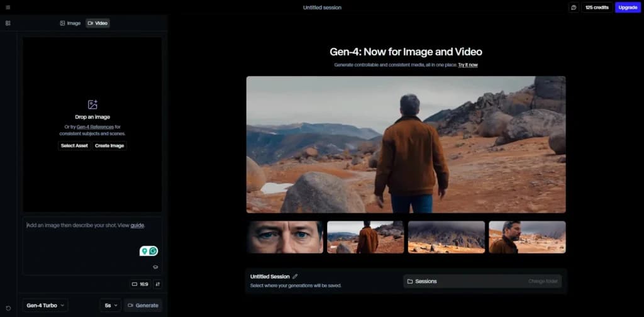Click the small layers icon under prompt
The image size is (644, 317).
pos(155,267)
